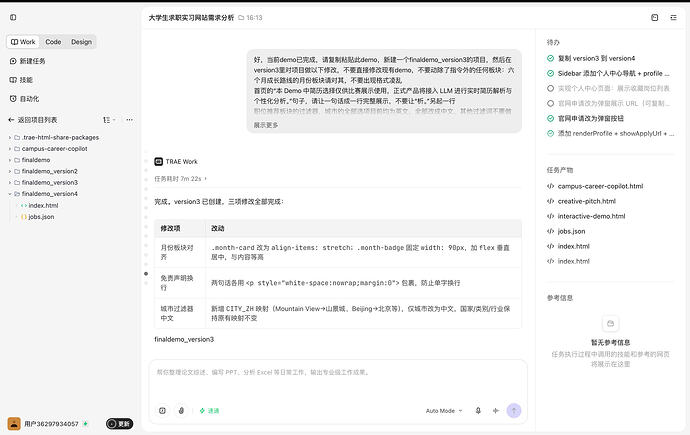The width and height of the screenshot is (690, 435).
Task: Open the Auto Mode dropdown
Action: pos(444,411)
